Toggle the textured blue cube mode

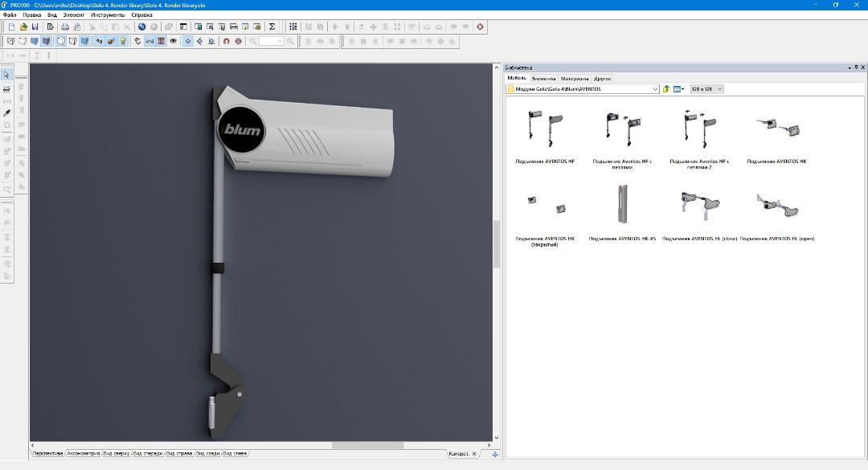[84, 41]
